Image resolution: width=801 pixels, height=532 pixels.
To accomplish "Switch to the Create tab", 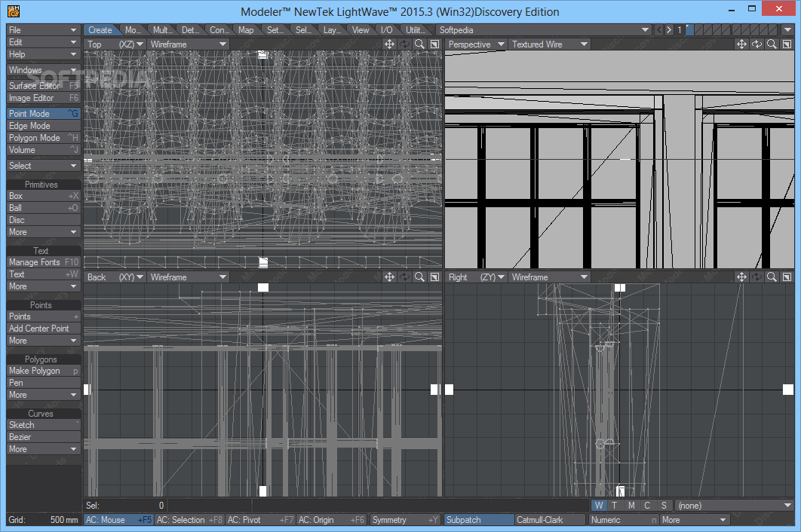I will 100,30.
